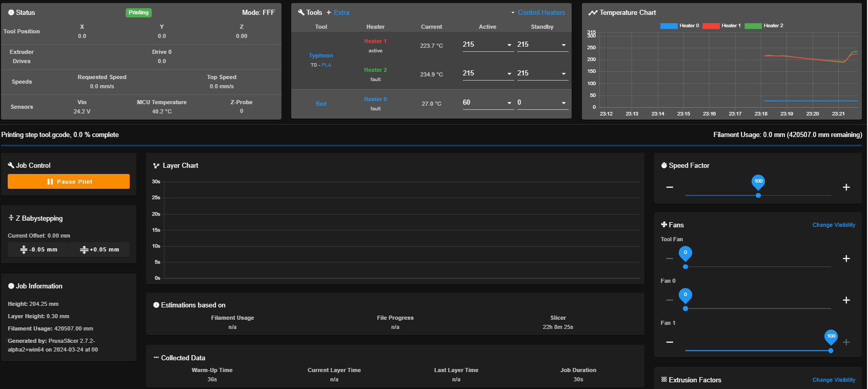The height and width of the screenshot is (389, 868).
Task: Click the Pause Print button
Action: [69, 182]
